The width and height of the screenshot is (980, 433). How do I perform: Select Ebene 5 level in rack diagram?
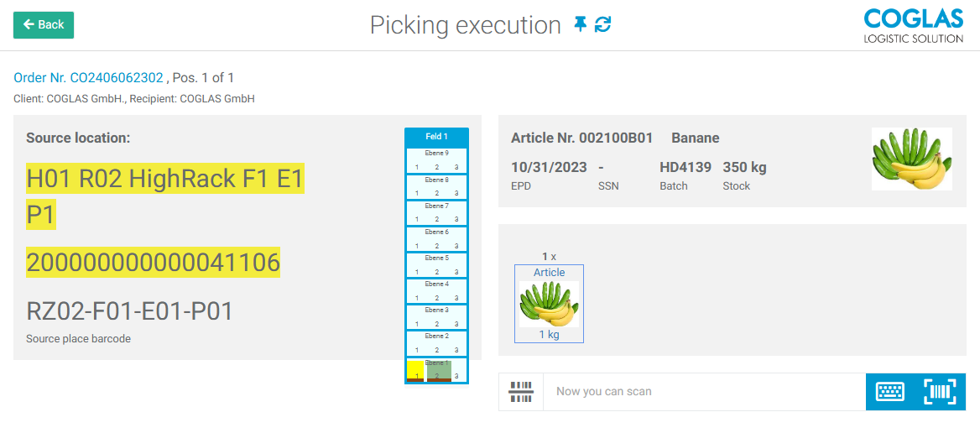click(x=436, y=264)
